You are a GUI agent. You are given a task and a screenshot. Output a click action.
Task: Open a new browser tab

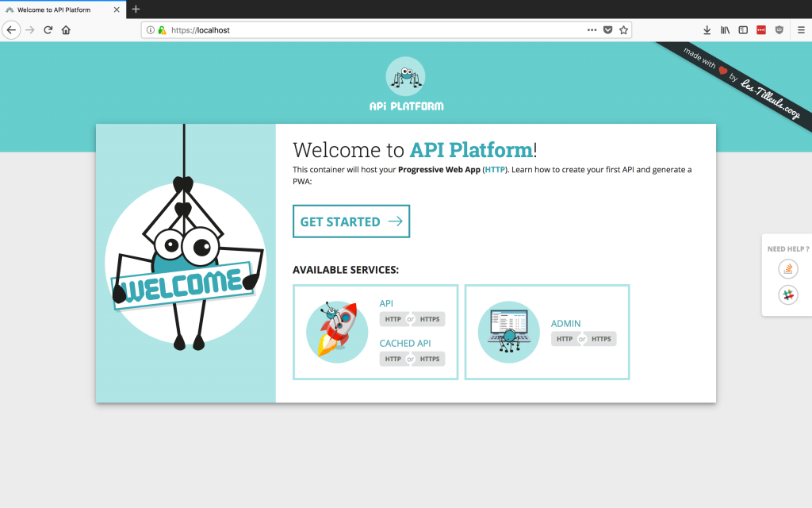(x=135, y=10)
